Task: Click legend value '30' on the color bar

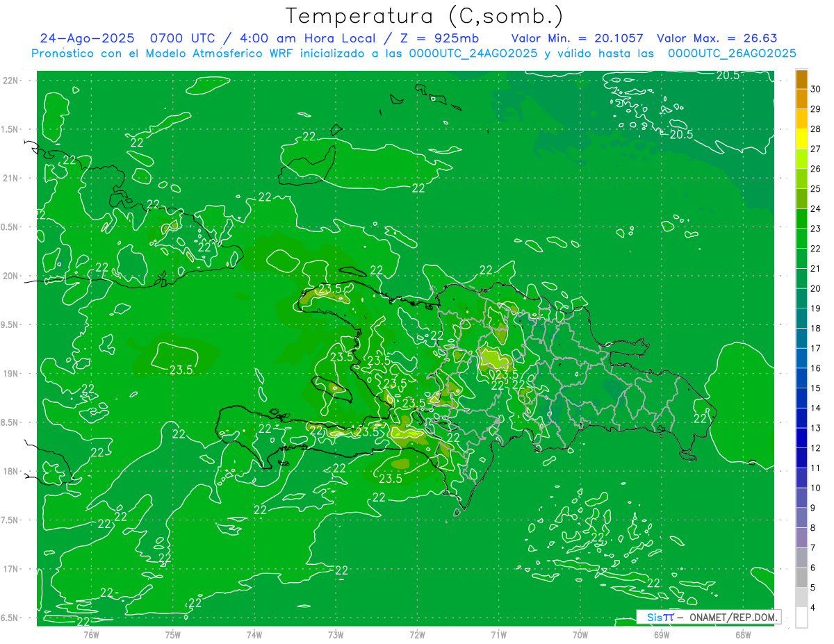Action: [x=816, y=89]
